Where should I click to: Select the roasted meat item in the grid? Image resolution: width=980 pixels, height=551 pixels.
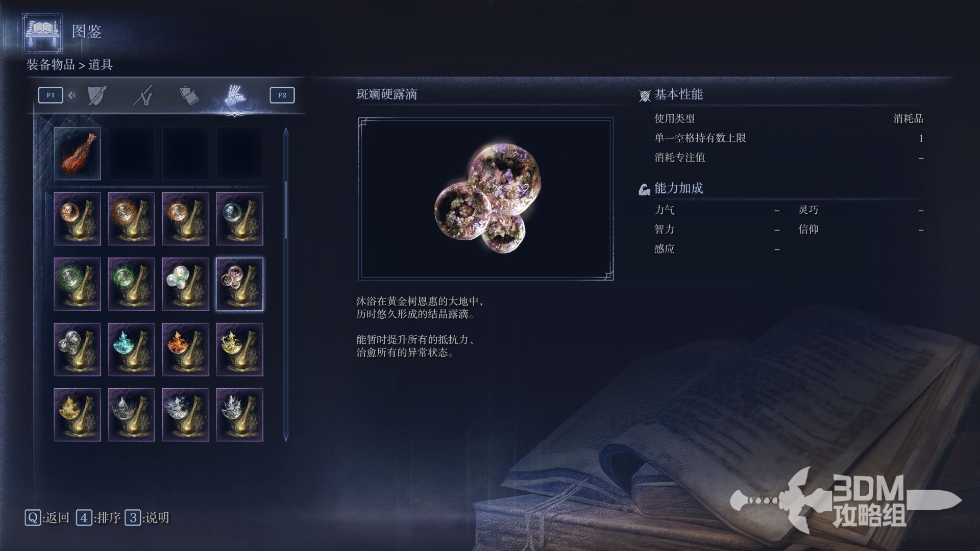tap(77, 154)
